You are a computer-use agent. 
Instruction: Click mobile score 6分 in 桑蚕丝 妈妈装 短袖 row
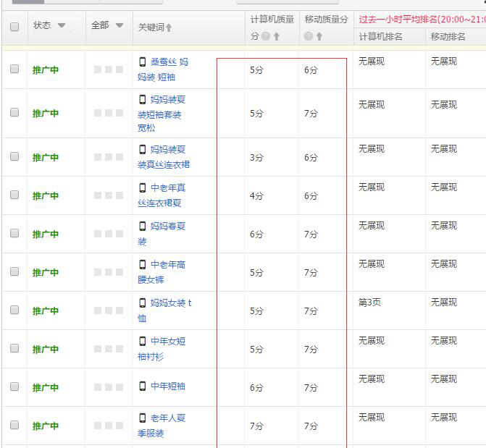(311, 70)
